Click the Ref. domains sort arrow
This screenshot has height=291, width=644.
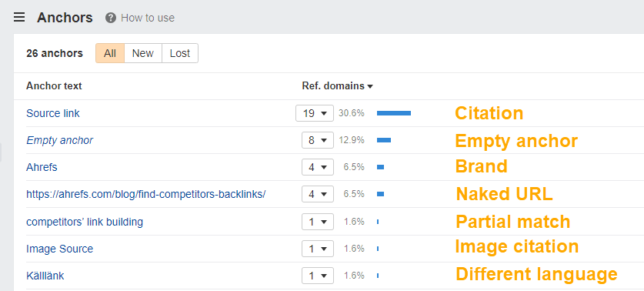coord(370,86)
